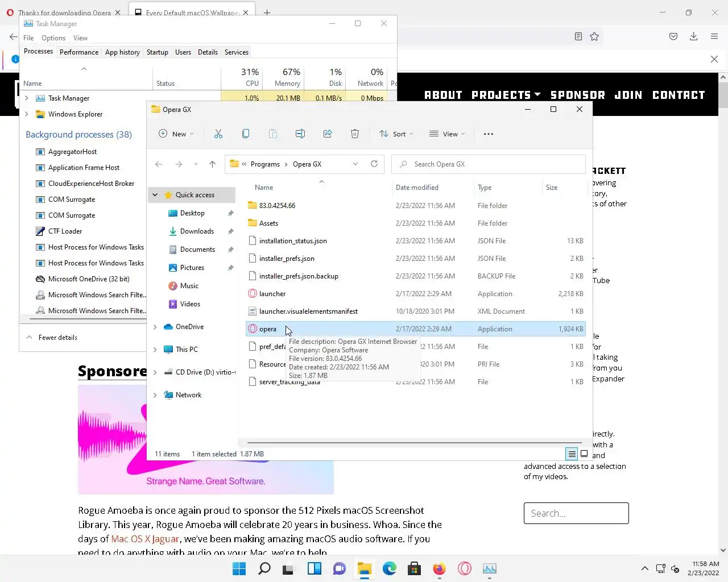Image resolution: width=728 pixels, height=582 pixels.
Task: Open Search icon on the taskbar
Action: click(264, 568)
